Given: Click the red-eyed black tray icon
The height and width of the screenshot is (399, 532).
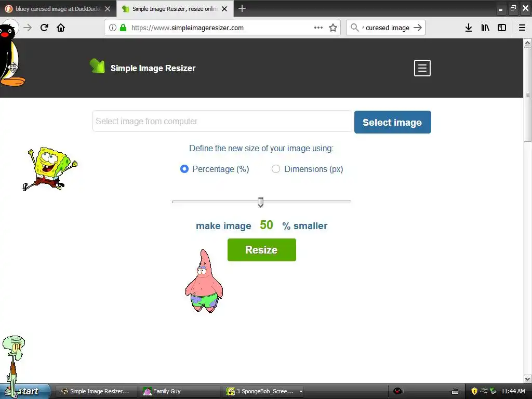Looking at the screenshot, I should [x=397, y=391].
